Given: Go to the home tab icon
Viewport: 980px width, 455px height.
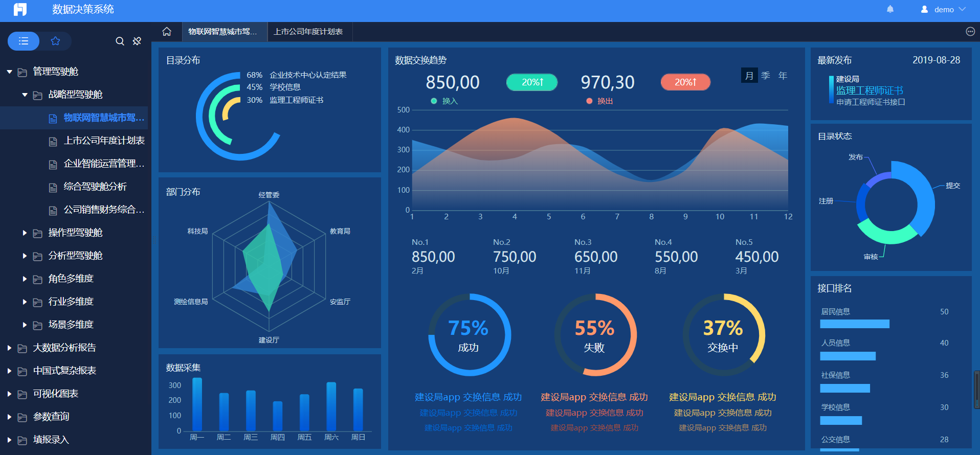Looking at the screenshot, I should 167,32.
